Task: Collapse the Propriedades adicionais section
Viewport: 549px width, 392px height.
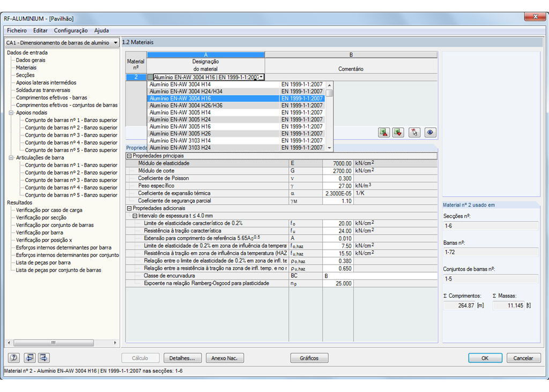Action: [x=129, y=208]
